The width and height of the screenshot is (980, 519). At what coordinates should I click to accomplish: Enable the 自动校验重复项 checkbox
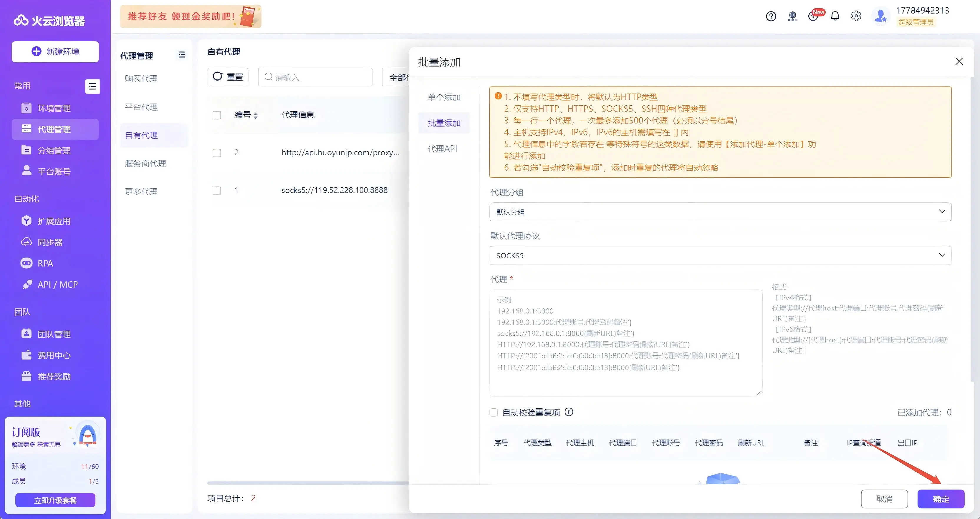click(494, 412)
